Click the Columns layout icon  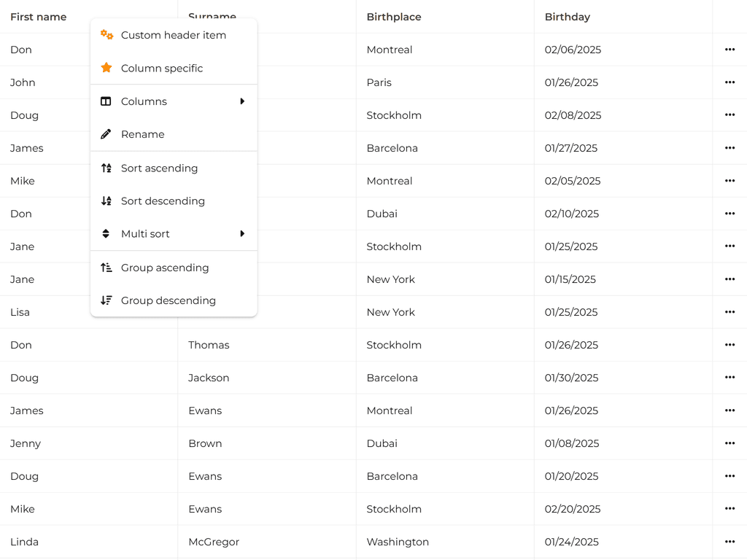tap(106, 101)
